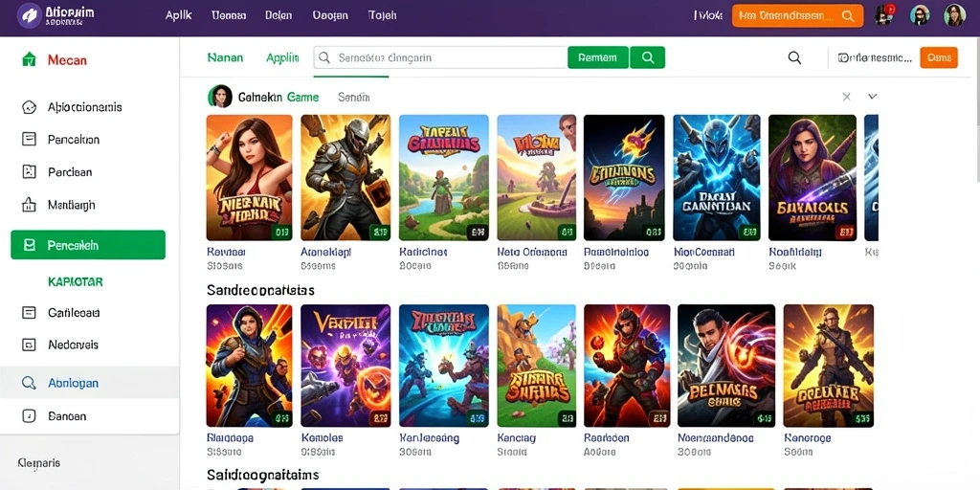This screenshot has height=490, width=980.
Task: Switch to the Appliin tab
Action: tap(282, 57)
